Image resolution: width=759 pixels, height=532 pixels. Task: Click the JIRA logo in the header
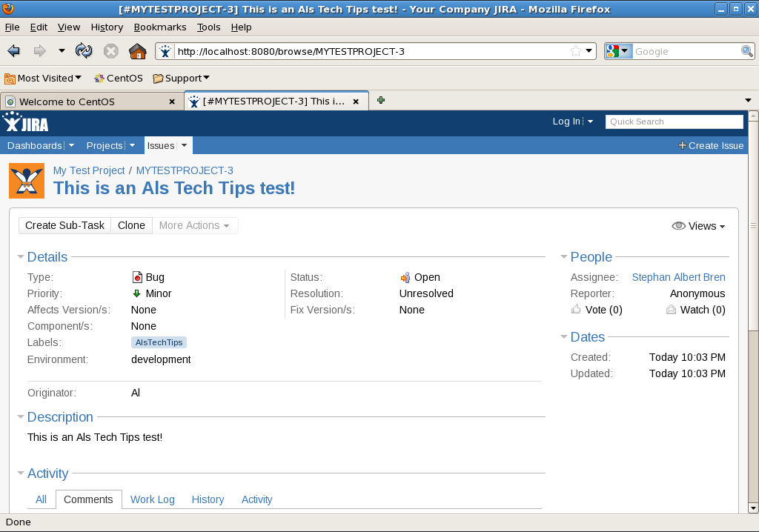pyautogui.click(x=26, y=122)
